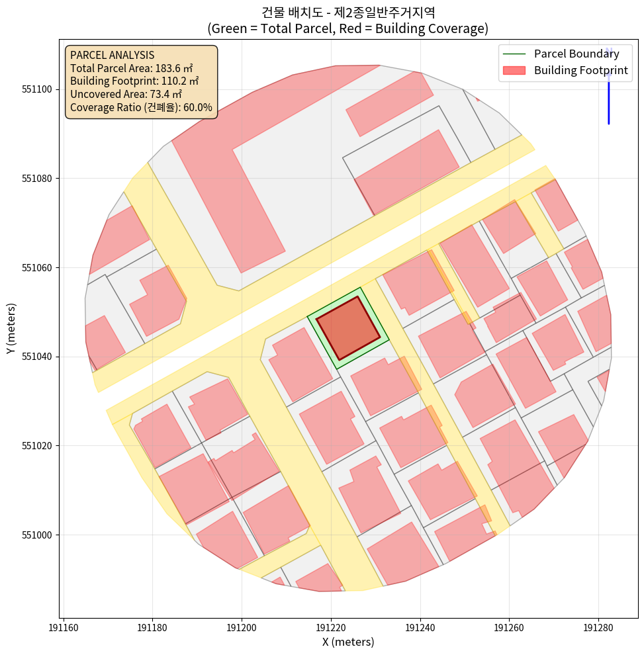Click the 'X (meters)' axis label

348,642
